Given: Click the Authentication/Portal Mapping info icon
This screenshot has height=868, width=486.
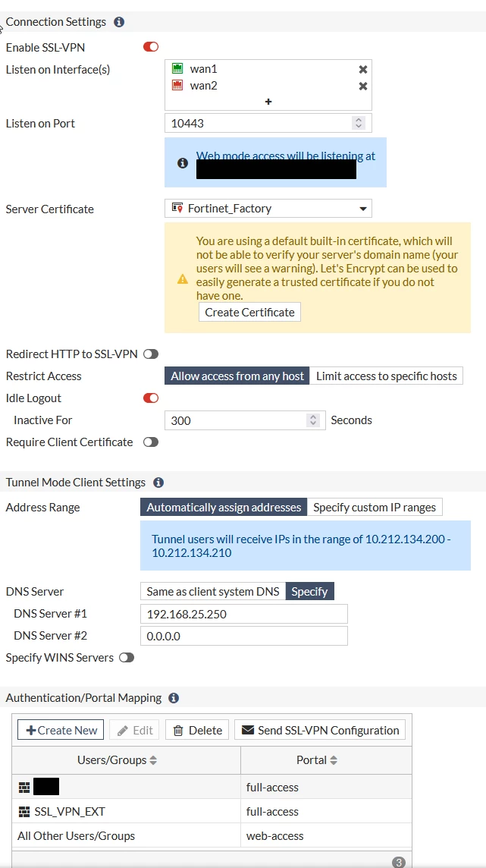Looking at the screenshot, I should pos(174,698).
